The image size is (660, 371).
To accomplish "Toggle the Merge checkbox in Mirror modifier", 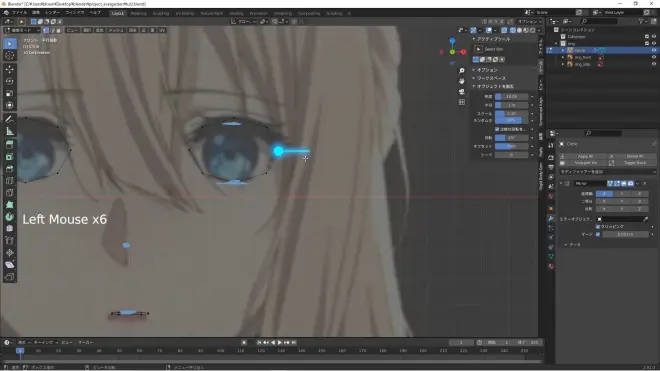I will pyautogui.click(x=598, y=234).
